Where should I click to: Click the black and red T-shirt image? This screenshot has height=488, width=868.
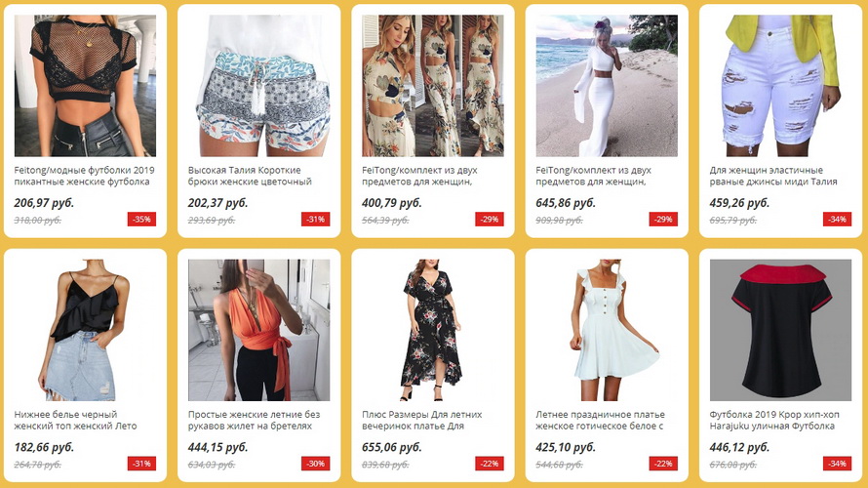[x=780, y=330]
